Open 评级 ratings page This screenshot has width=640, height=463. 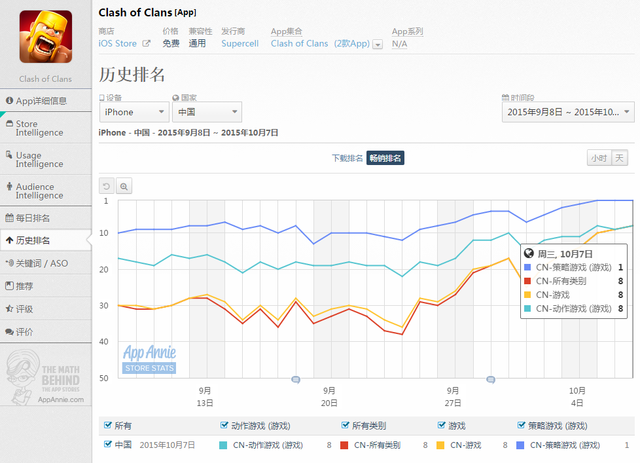pyautogui.click(x=46, y=309)
